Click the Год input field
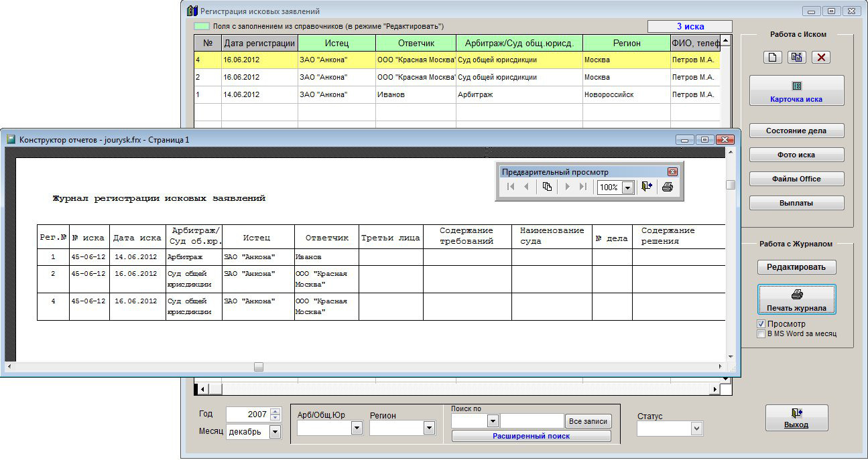This screenshot has width=868, height=460. pyautogui.click(x=247, y=414)
